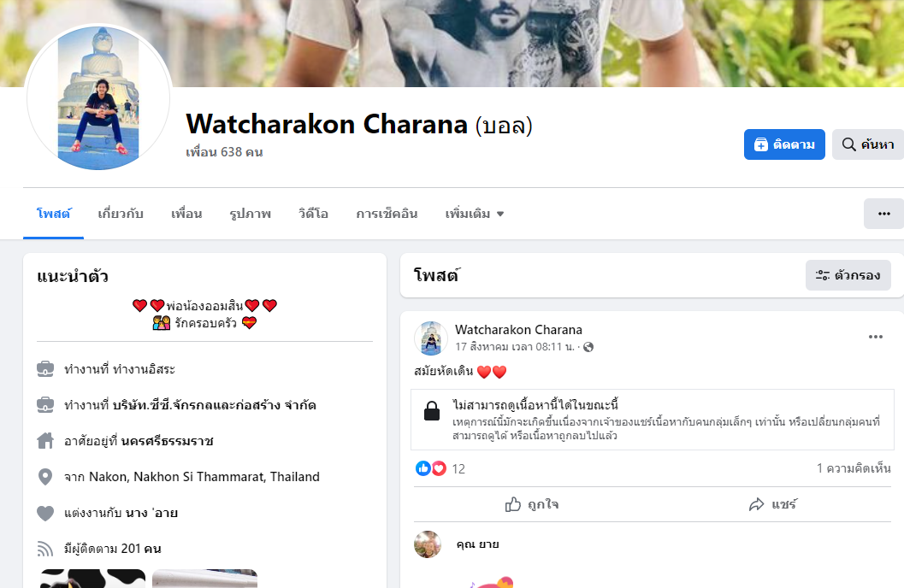Open the วิดีโอ (Videos) tab

tap(313, 215)
